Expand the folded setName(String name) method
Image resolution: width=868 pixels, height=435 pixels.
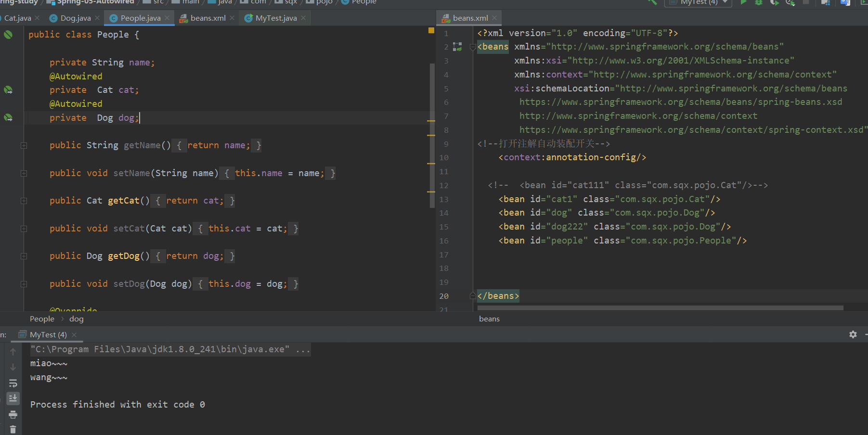pos(24,173)
